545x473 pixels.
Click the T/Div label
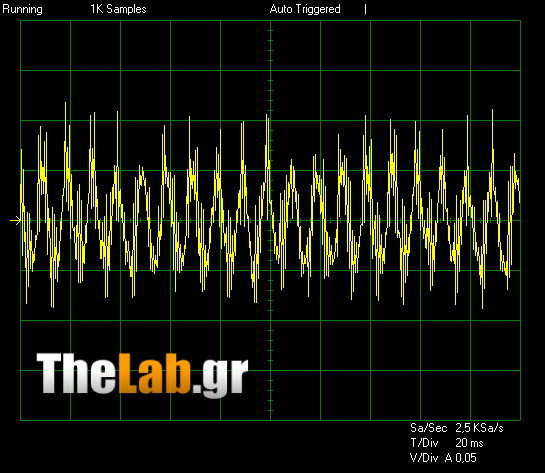click(x=424, y=443)
